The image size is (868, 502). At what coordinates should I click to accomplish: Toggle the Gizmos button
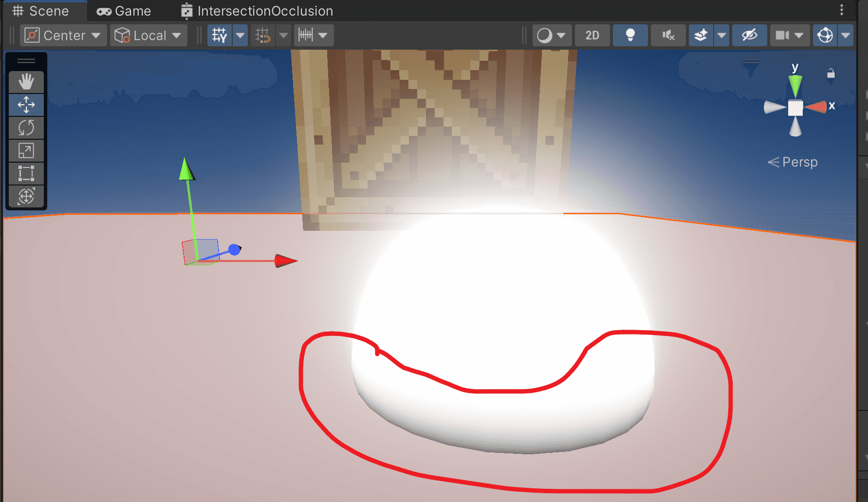(x=825, y=36)
